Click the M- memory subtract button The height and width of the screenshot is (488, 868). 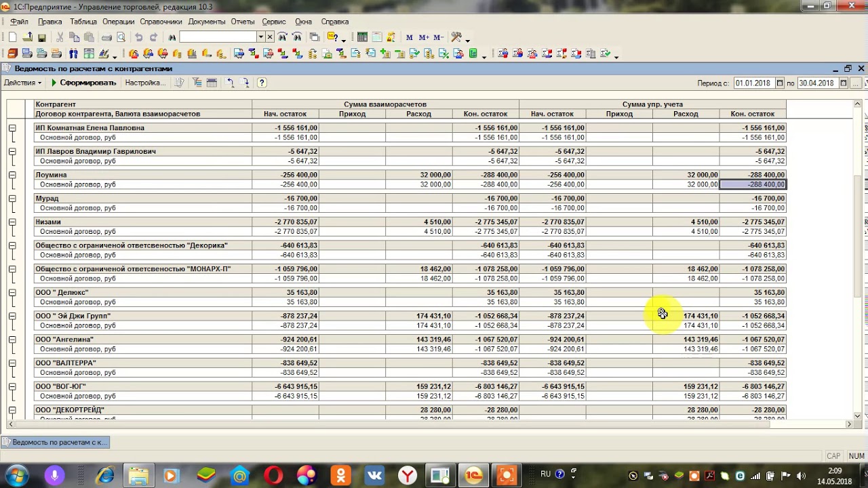[x=438, y=37]
